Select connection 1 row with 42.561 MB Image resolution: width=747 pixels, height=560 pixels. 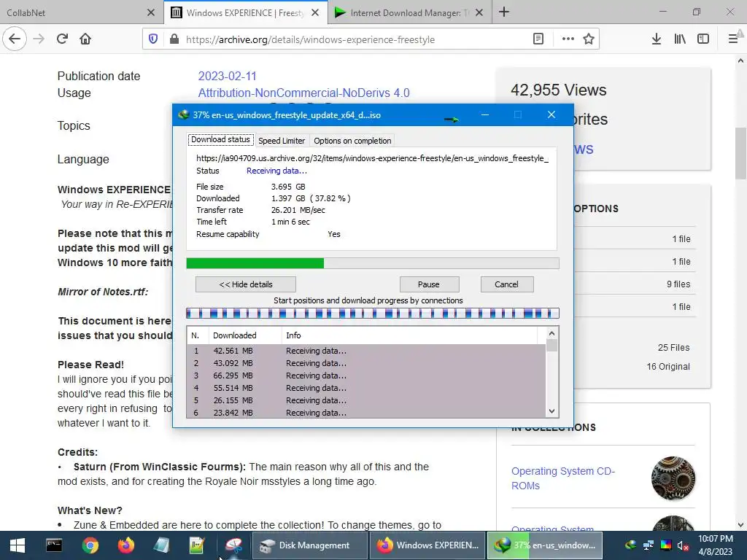pyautogui.click(x=366, y=351)
